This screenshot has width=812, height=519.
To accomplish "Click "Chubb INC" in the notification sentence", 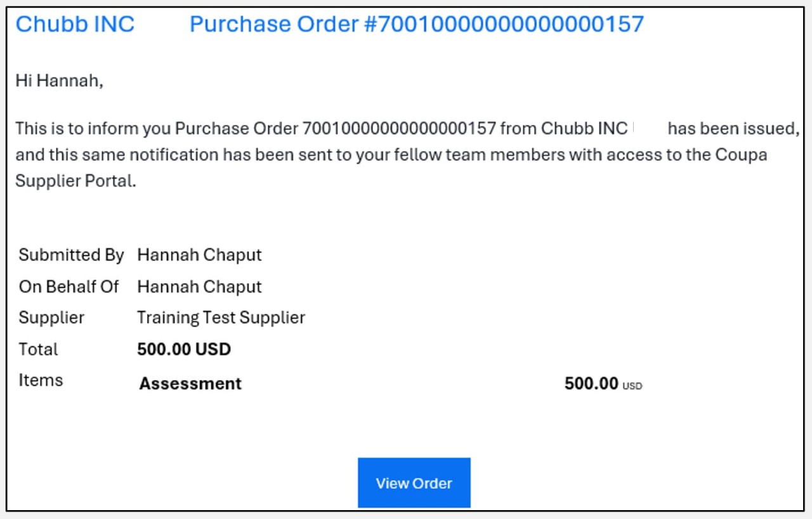I will coord(584,129).
